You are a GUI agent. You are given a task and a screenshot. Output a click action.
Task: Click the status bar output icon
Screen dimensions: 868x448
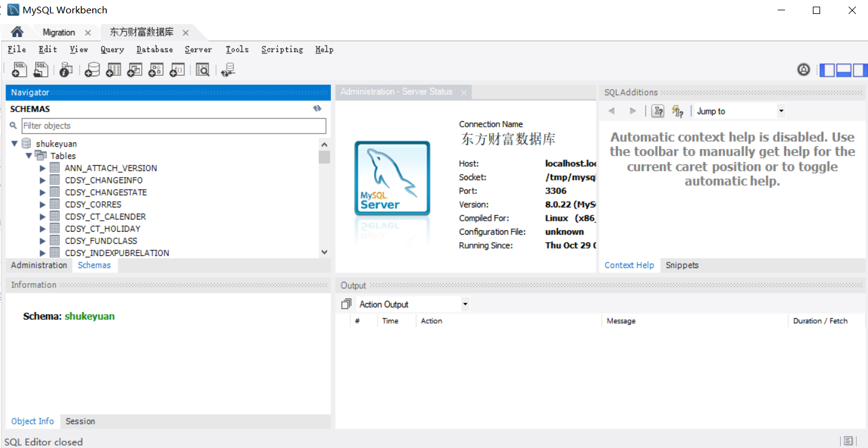tap(848, 441)
